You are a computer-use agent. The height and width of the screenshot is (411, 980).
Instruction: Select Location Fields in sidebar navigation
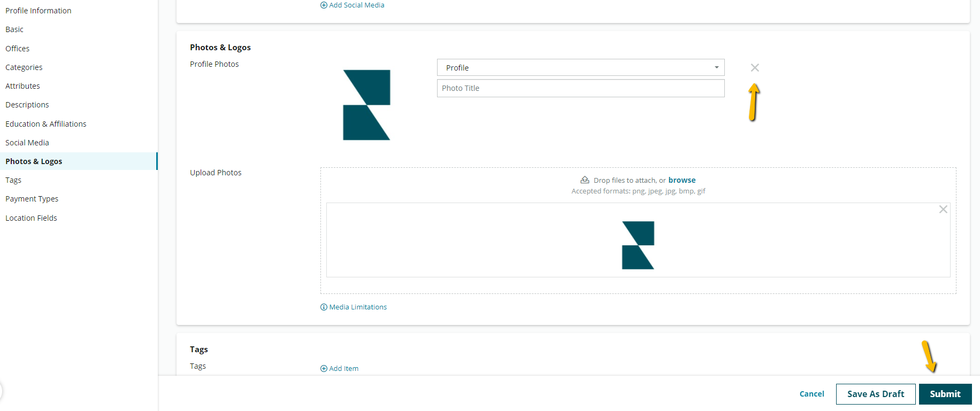31,218
